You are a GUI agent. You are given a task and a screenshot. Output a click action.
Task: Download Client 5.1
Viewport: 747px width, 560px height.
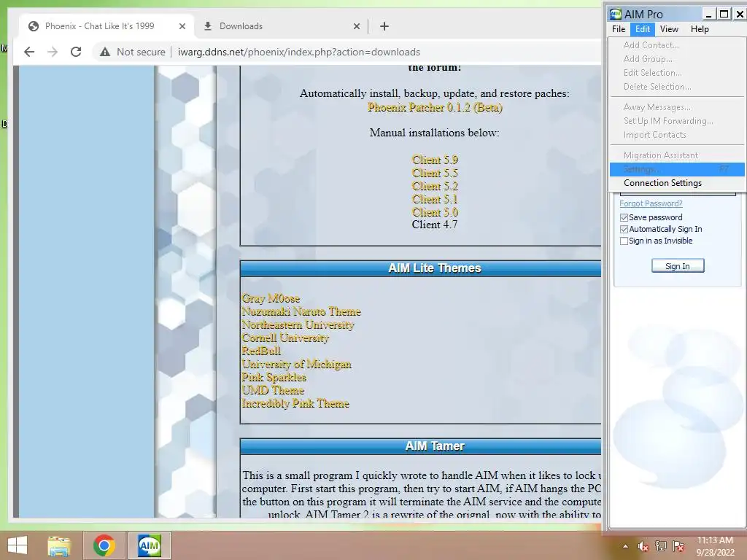(435, 199)
